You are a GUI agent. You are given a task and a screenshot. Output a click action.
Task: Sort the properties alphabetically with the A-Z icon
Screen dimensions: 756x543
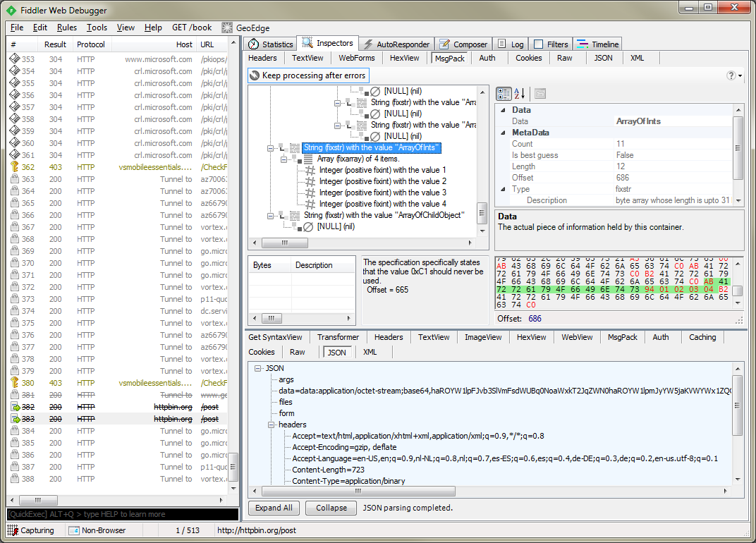pos(519,94)
